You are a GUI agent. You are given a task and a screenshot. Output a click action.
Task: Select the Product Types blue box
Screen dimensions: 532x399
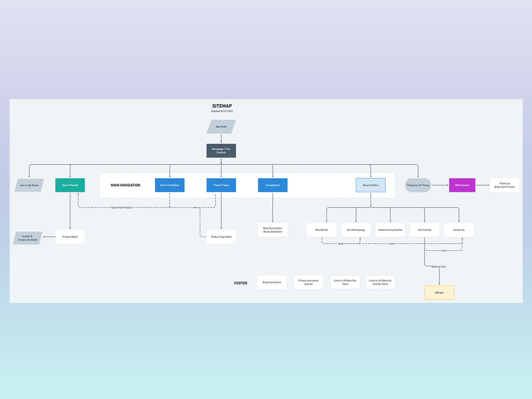pos(221,185)
